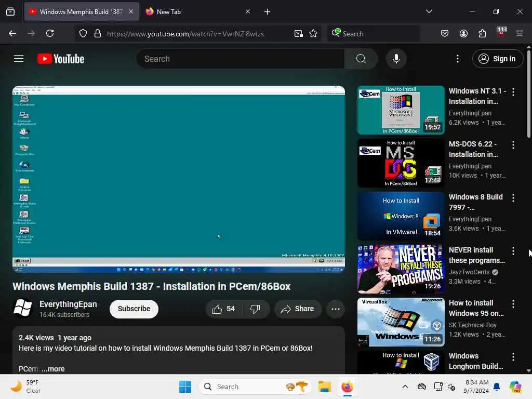Open MS-DOS thumbnail 17:48
Screen dimensions: 532x399
tap(401, 163)
